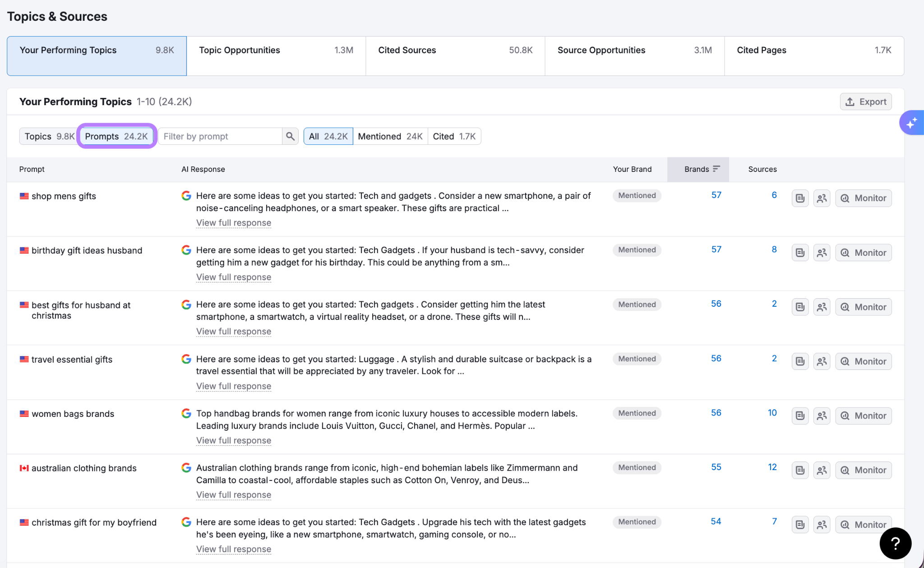This screenshot has height=568, width=924.
Task: Click the women bags brands prompt text
Action: point(73,414)
